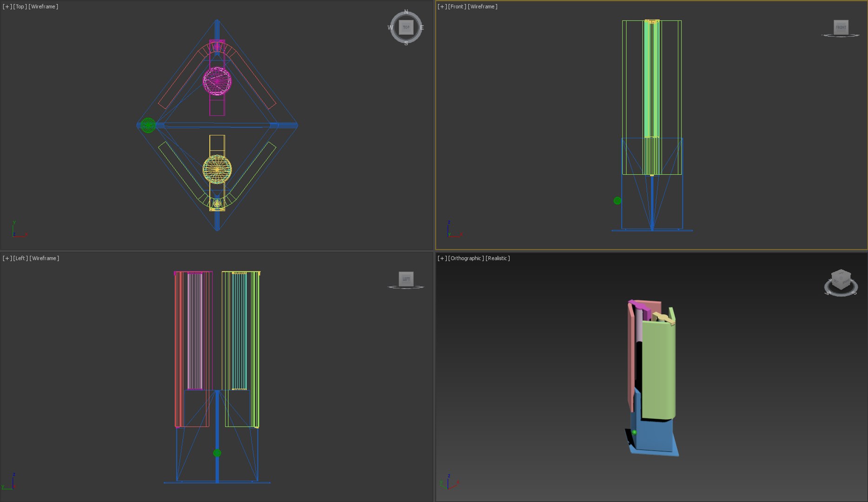Screen dimensions: 868x502
Task: Click the S compass letter in Top viewport
Action: point(406,43)
